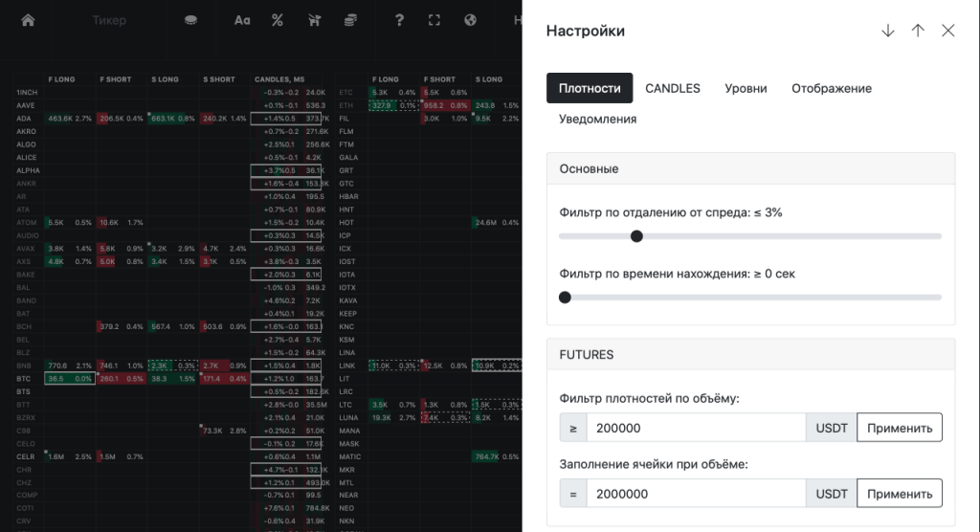Click the time presence filter slider handle
Image resolution: width=980 pixels, height=532 pixels.
pyautogui.click(x=565, y=298)
